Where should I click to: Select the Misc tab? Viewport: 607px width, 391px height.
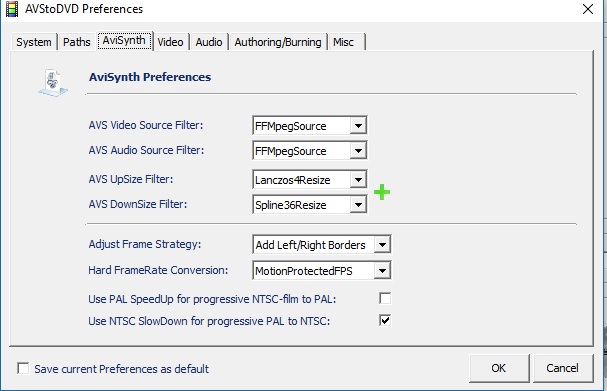pos(346,42)
